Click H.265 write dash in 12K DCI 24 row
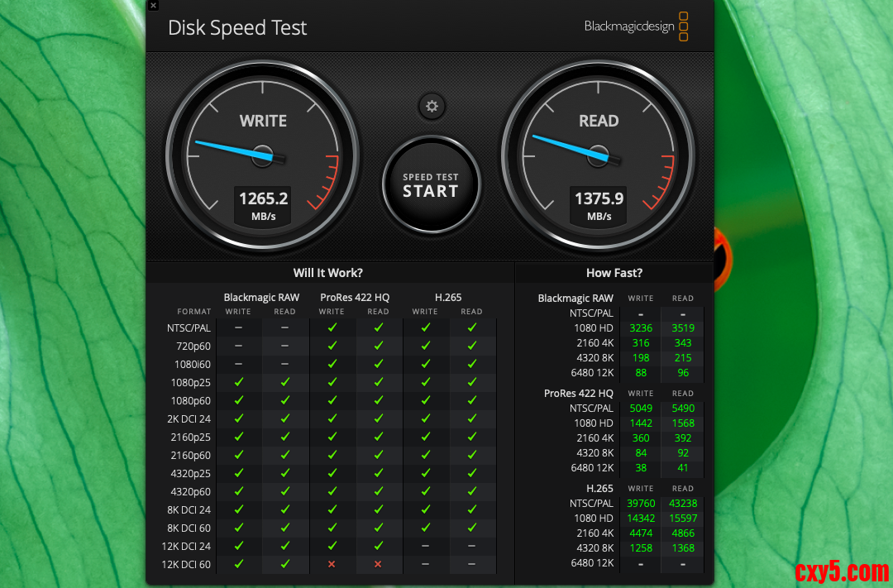 click(426, 546)
